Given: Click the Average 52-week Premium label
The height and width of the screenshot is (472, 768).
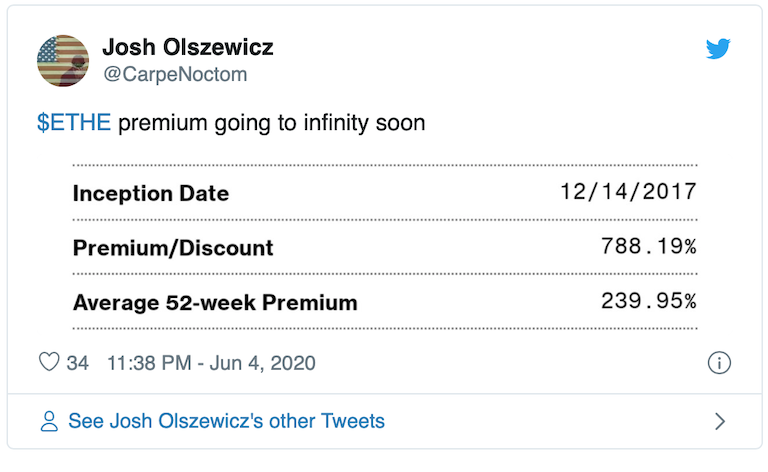Looking at the screenshot, I should [x=215, y=302].
